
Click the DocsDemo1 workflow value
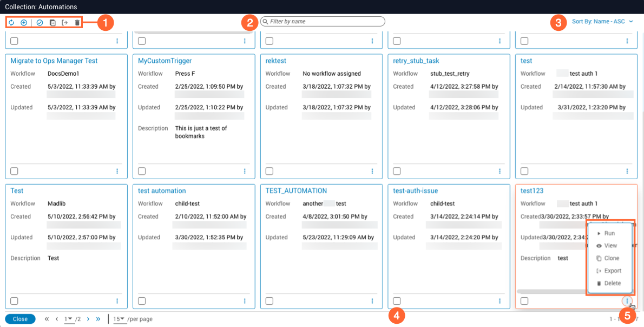(x=63, y=74)
